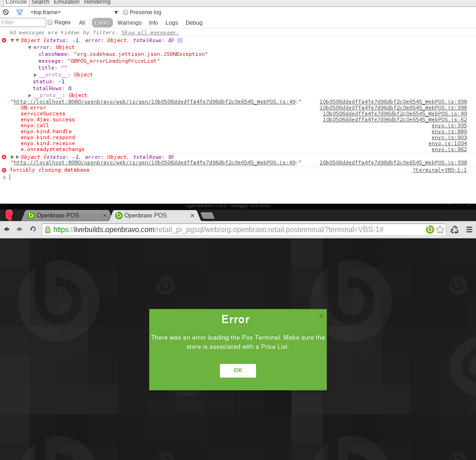
Task: Click the red icon left of browser tabs
Action: 9,215
